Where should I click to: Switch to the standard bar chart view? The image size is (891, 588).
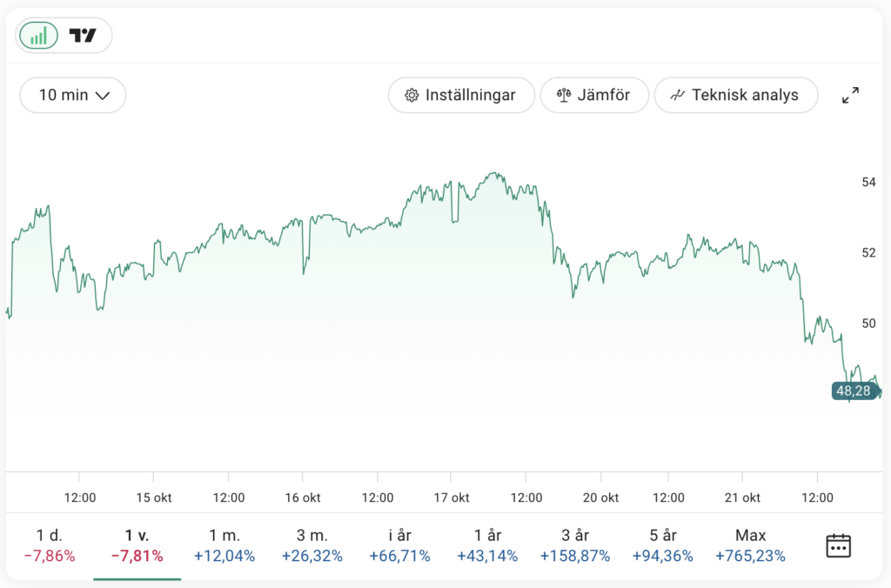38,36
